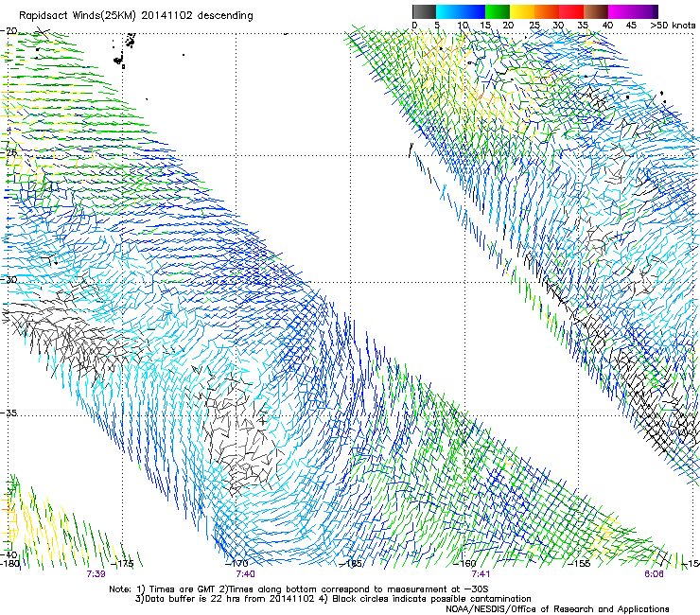Click the '-30' latitude axis label
700x615 pixels.
pos(9,279)
